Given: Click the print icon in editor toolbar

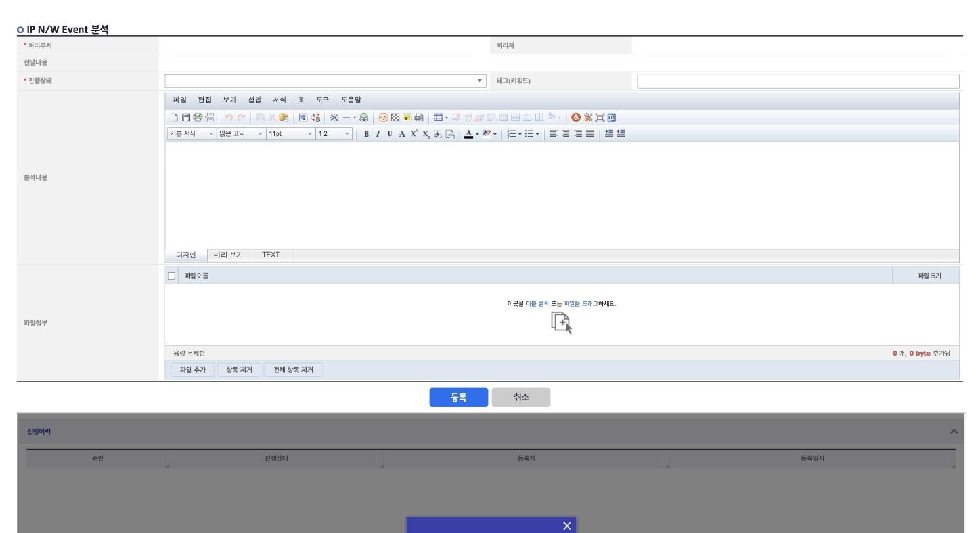Looking at the screenshot, I should click(198, 117).
